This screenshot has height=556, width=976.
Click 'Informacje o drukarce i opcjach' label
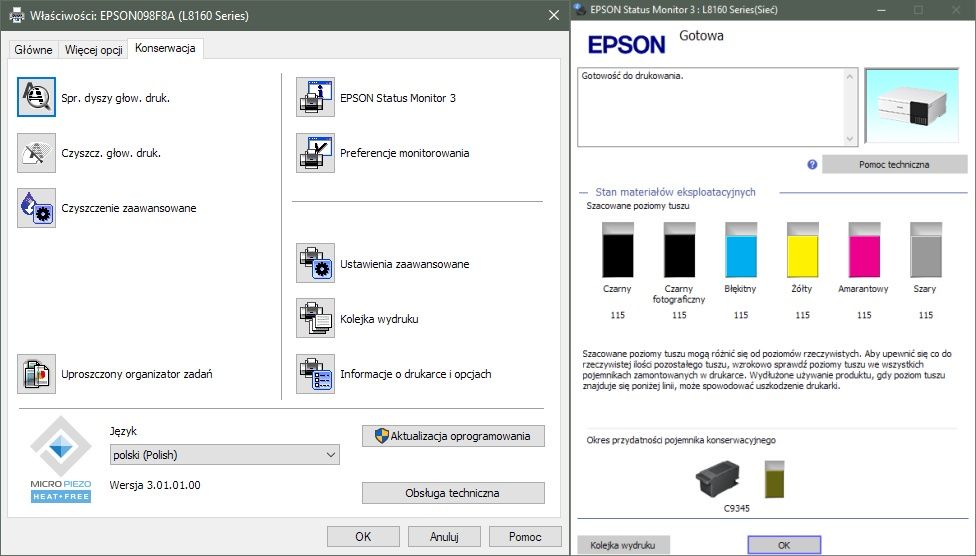(416, 374)
